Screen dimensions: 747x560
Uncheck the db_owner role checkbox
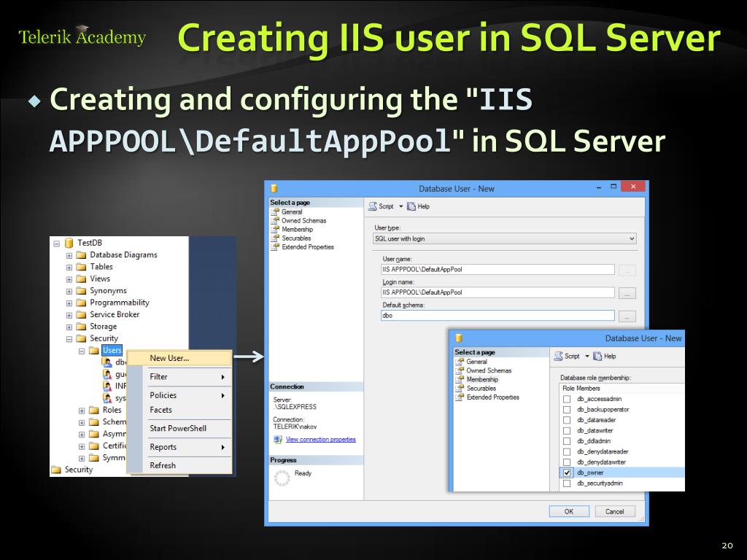[x=567, y=472]
